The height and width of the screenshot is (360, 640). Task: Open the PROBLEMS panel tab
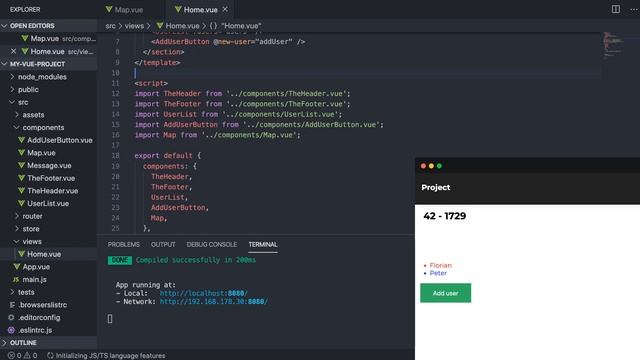(x=124, y=244)
